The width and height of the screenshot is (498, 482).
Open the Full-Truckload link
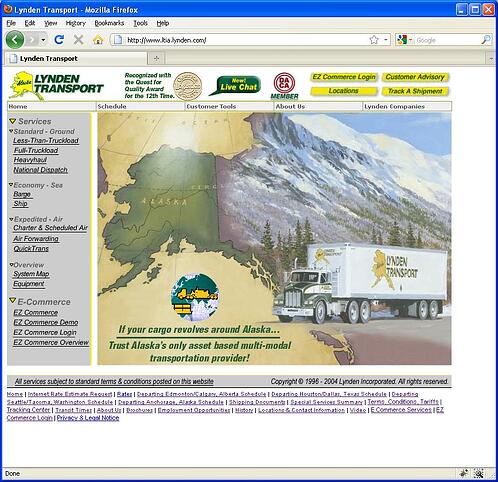(x=36, y=150)
